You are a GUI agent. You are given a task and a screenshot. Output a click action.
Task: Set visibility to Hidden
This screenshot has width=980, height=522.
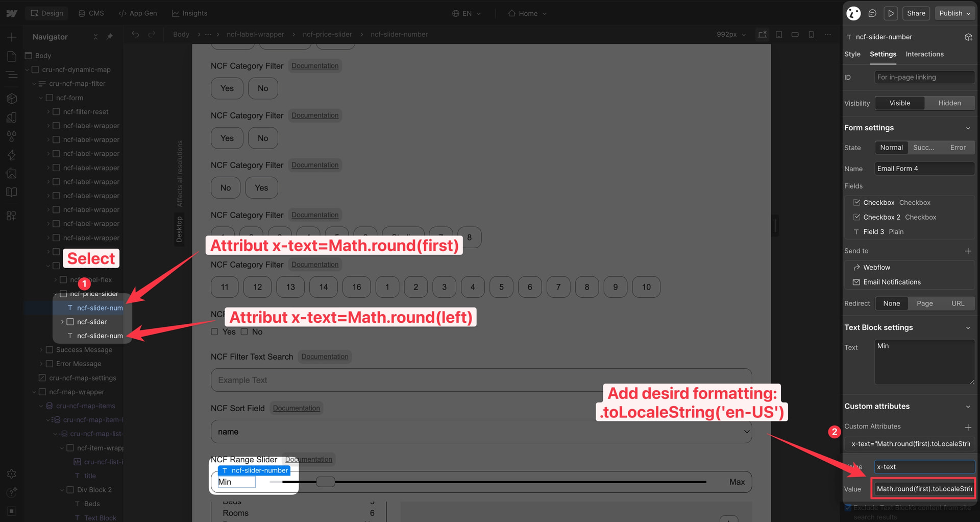pyautogui.click(x=949, y=103)
